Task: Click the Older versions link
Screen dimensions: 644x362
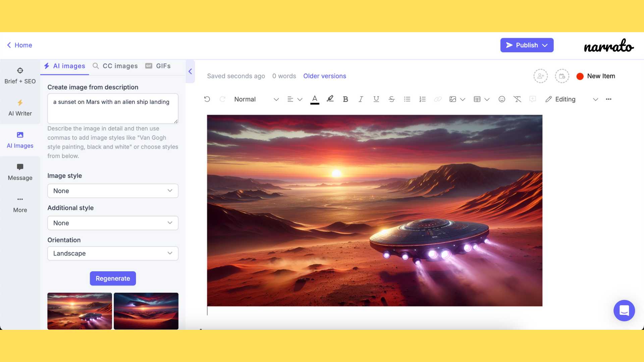Action: pyautogui.click(x=325, y=75)
